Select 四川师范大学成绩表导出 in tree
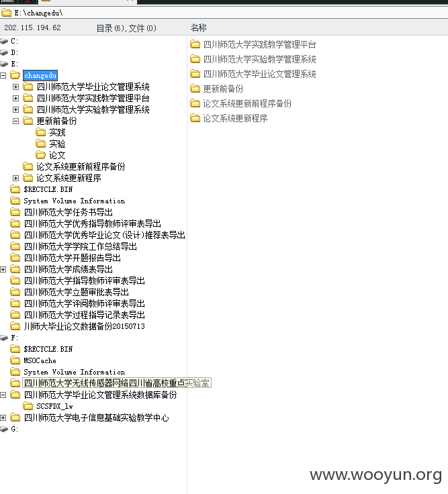 (69, 269)
